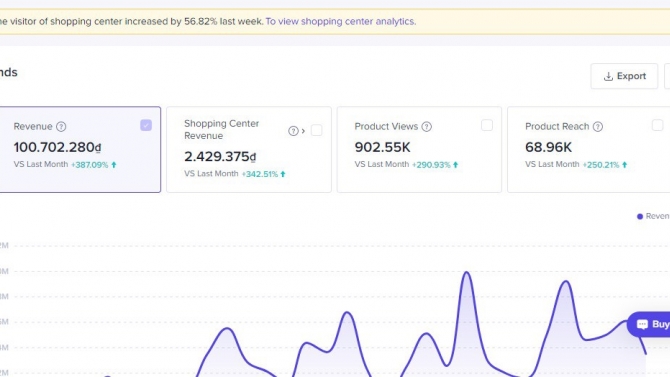Open the shopping center analytics link
Screen dimensions: 670x377
(341, 21)
